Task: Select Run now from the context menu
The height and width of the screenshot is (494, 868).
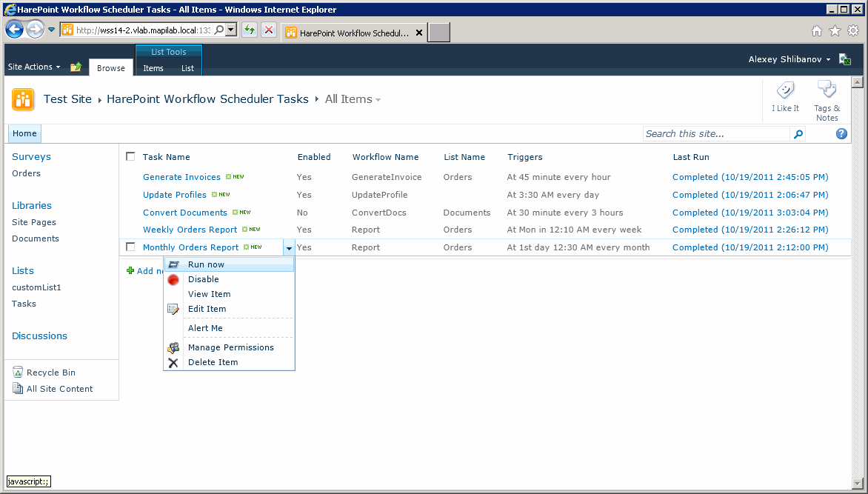Action: pos(229,264)
